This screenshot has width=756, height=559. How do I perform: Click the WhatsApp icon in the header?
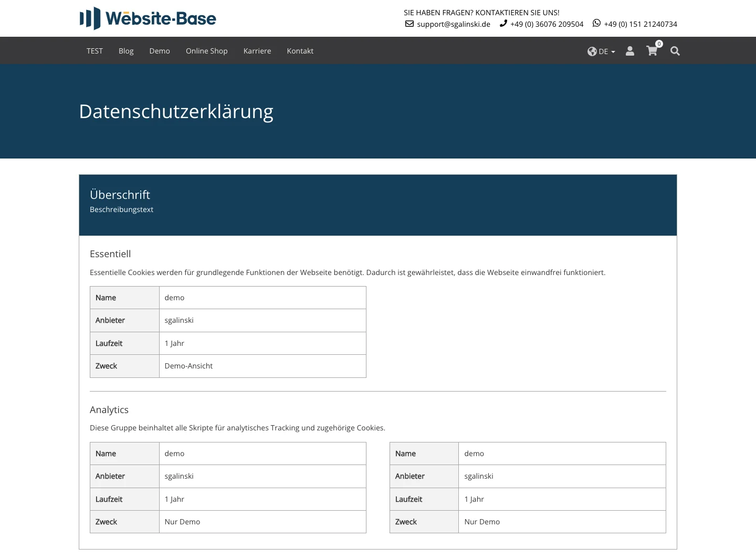[x=596, y=23]
